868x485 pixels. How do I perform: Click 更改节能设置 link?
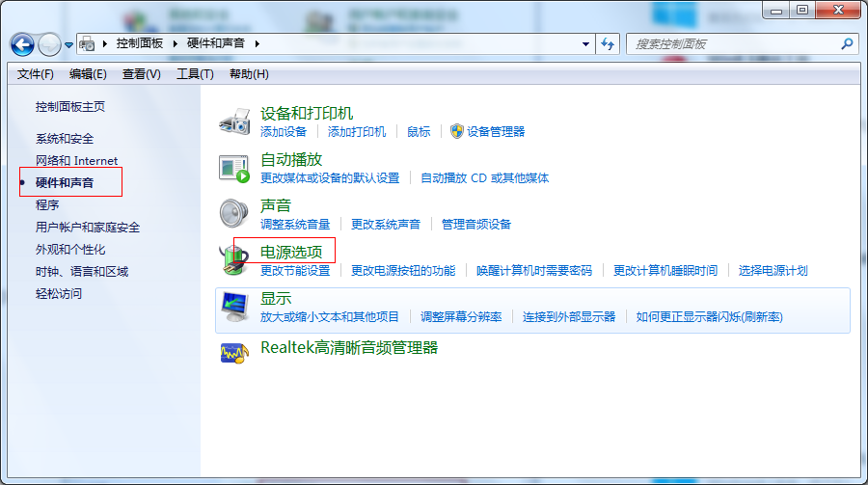(x=295, y=270)
